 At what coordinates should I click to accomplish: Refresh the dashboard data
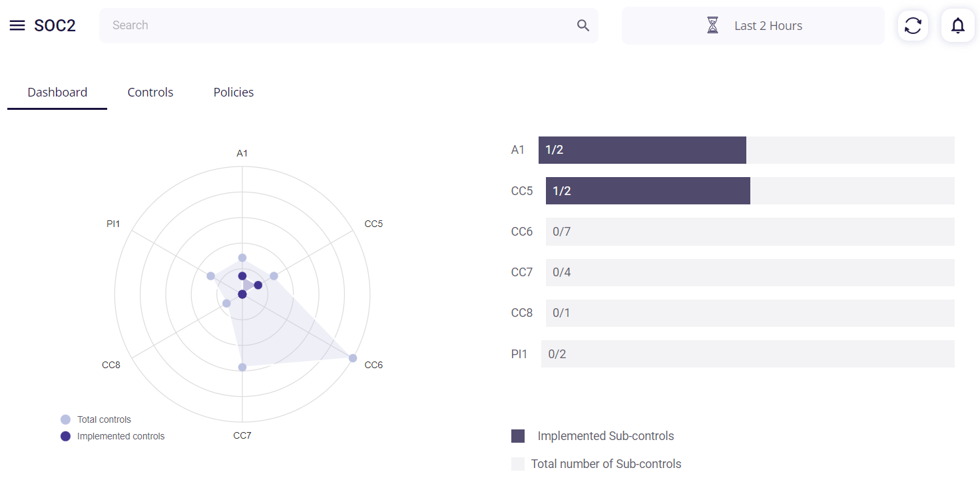click(913, 25)
